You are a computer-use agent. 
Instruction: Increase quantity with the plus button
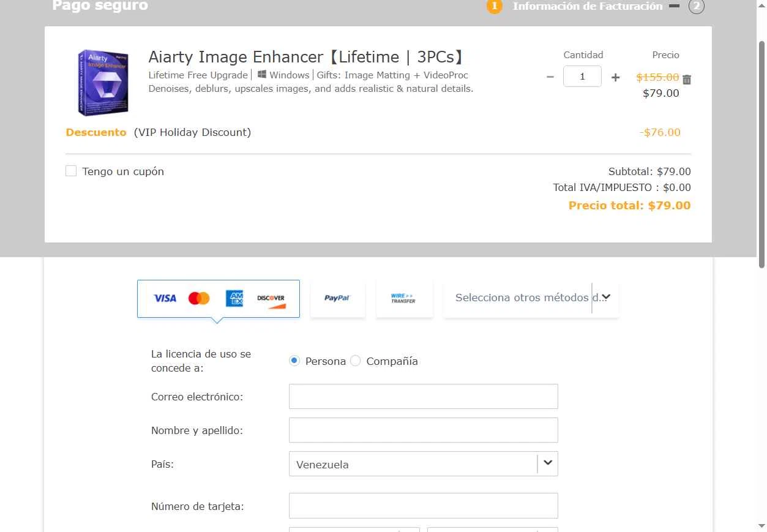tap(616, 77)
